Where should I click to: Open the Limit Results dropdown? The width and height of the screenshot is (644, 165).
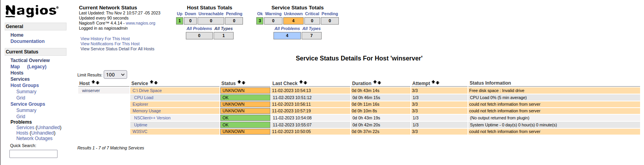[115, 75]
